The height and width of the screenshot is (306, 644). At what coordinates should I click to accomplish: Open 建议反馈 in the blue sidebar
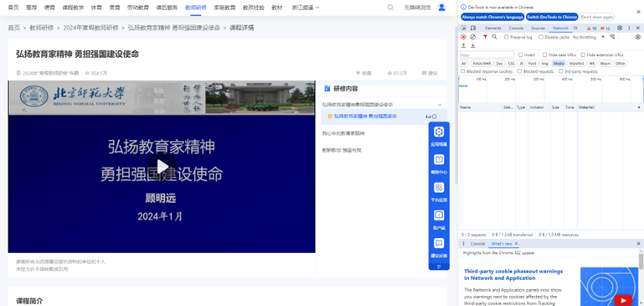coord(439,247)
